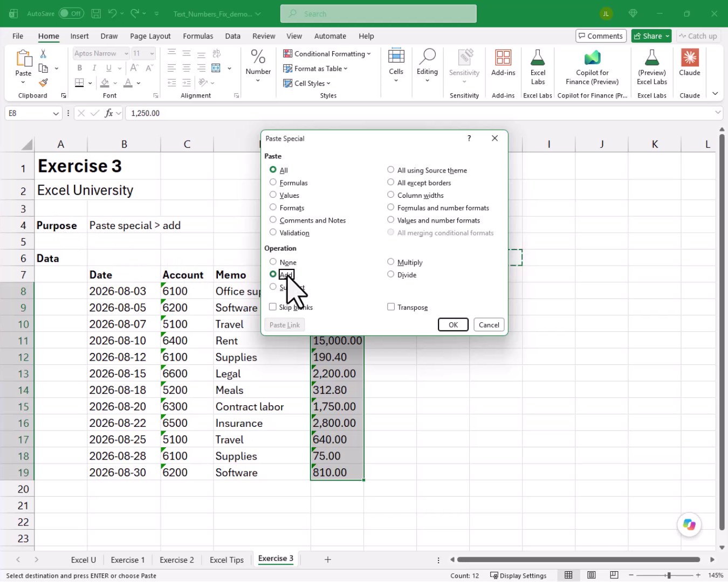Switch to Normal view in status bar

(568, 576)
